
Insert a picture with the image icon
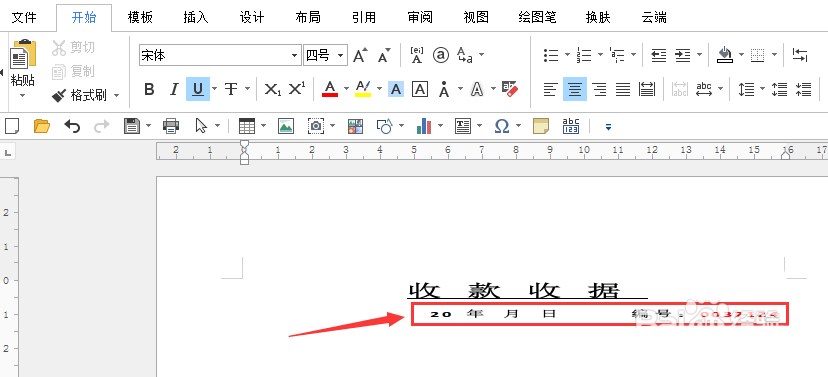[286, 126]
